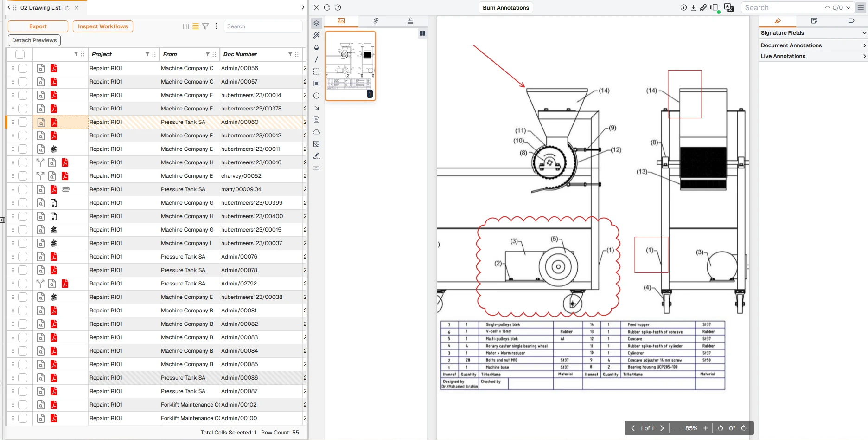Check the row for Admin/00056

23,68
